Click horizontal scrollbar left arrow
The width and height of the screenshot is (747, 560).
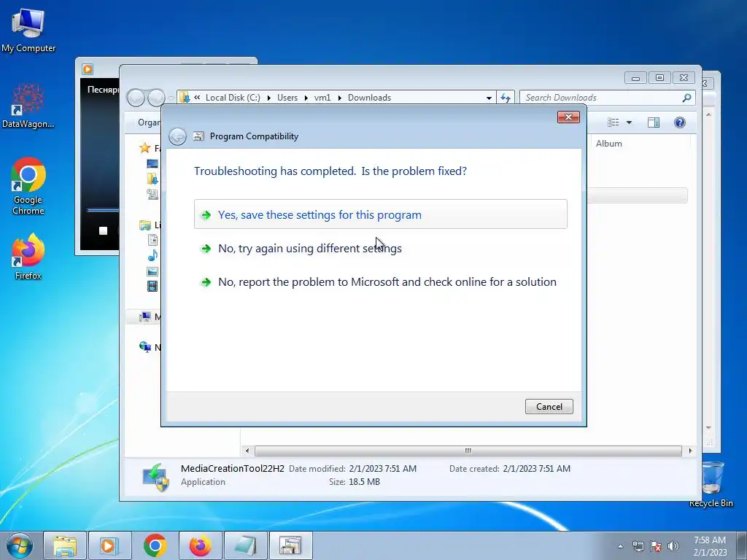(247, 451)
